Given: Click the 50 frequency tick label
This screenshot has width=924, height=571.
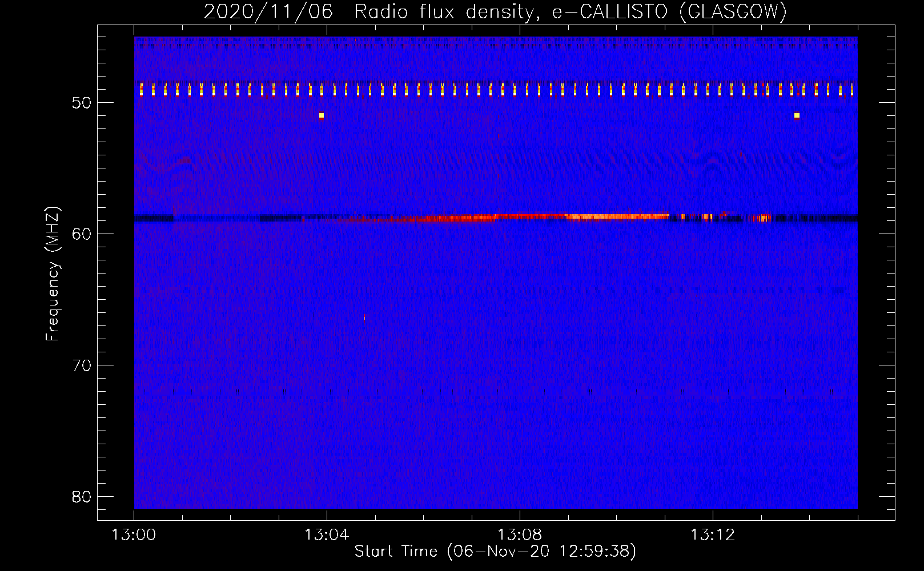Looking at the screenshot, I should (82, 103).
